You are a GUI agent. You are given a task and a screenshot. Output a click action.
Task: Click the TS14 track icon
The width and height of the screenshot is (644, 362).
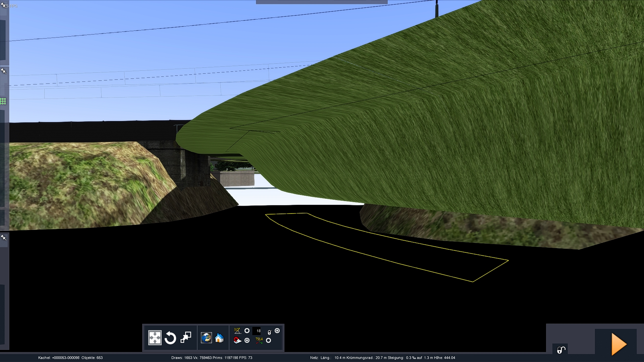[x=259, y=341]
